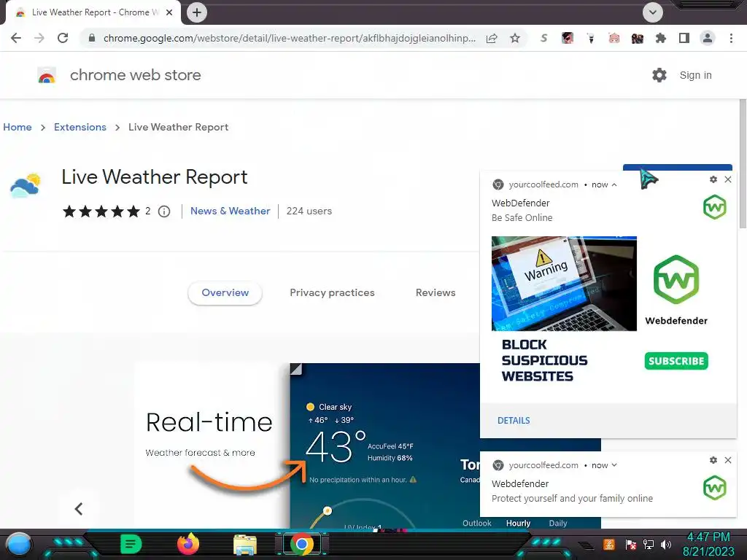This screenshot has width=747, height=560.
Task: Open the Extensions puzzle piece menu
Action: (660, 38)
